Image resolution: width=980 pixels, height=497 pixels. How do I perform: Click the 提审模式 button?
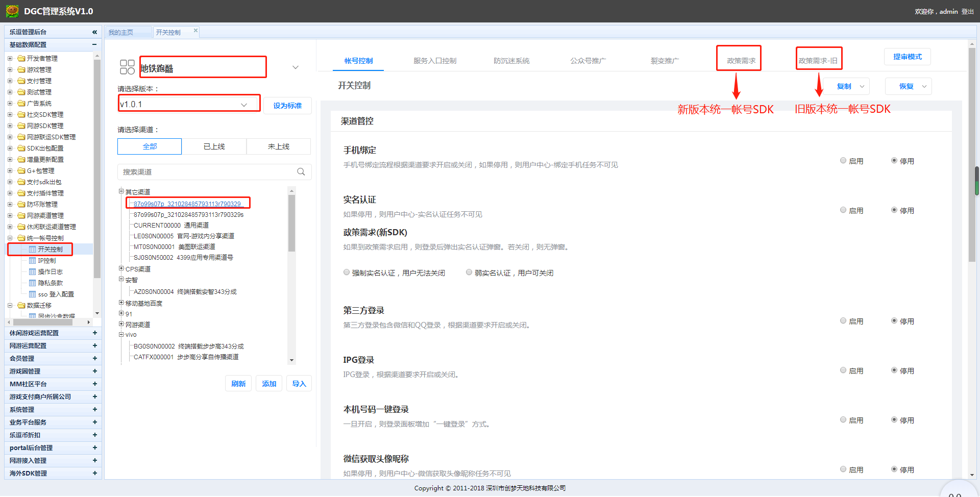[x=907, y=57]
